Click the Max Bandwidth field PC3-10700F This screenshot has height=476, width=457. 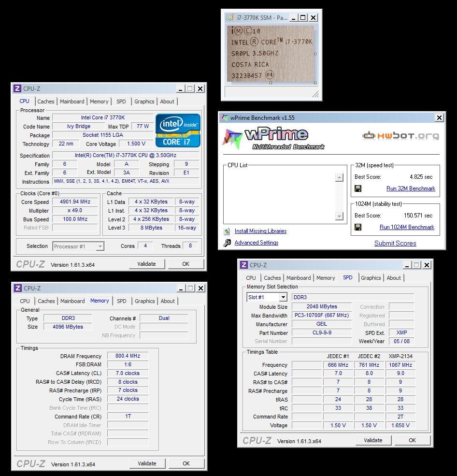322,315
